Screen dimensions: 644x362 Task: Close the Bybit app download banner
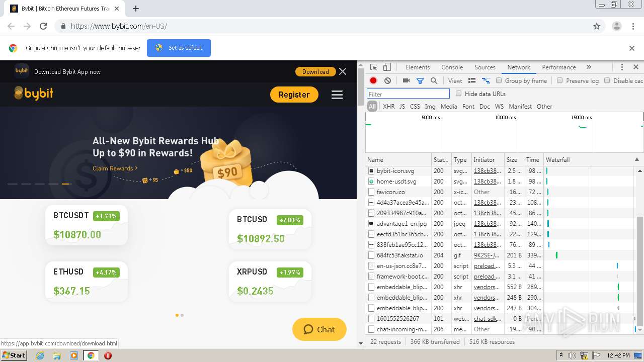343,72
